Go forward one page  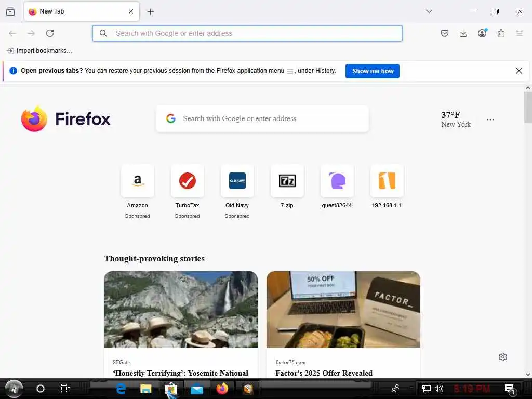[31, 33]
